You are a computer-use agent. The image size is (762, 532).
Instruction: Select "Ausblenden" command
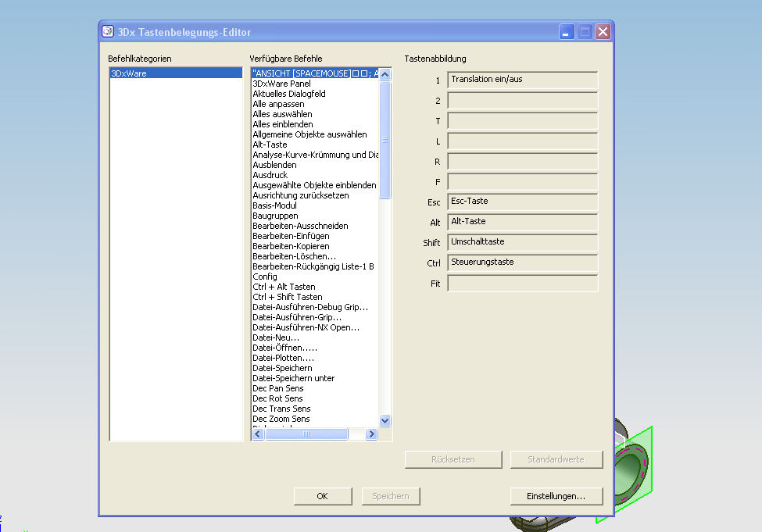(x=314, y=165)
